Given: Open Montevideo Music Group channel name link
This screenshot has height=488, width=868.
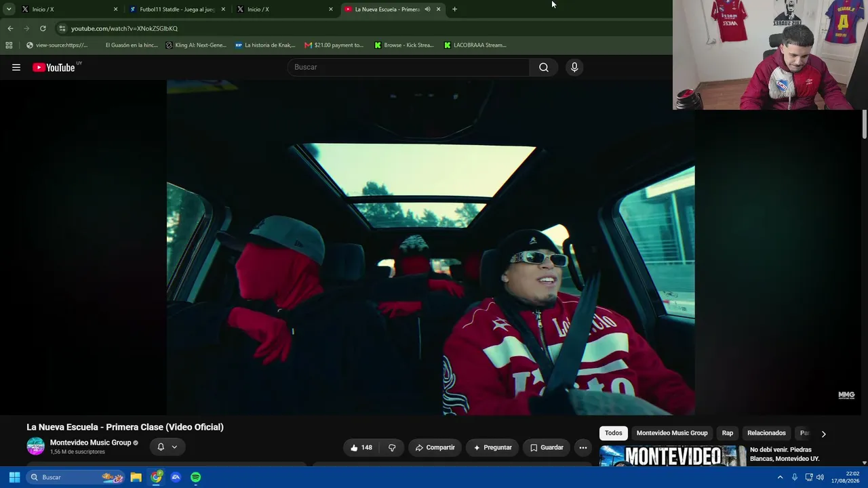Looking at the screenshot, I should (90, 443).
